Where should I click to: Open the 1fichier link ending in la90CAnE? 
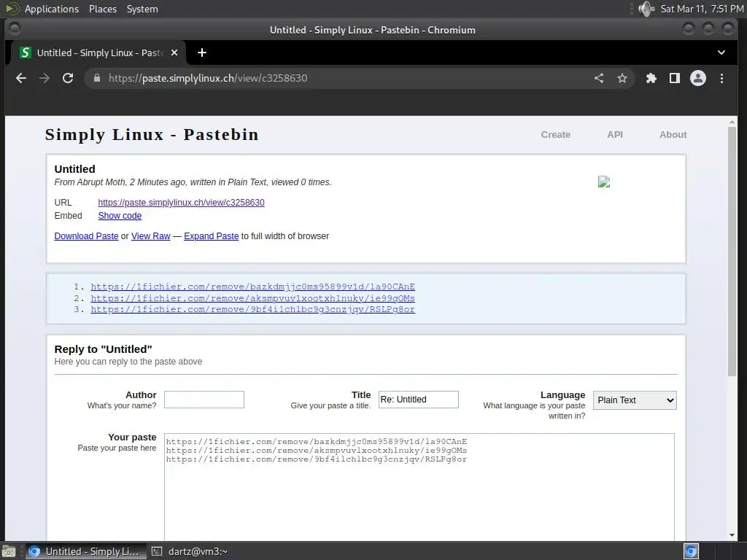252,287
